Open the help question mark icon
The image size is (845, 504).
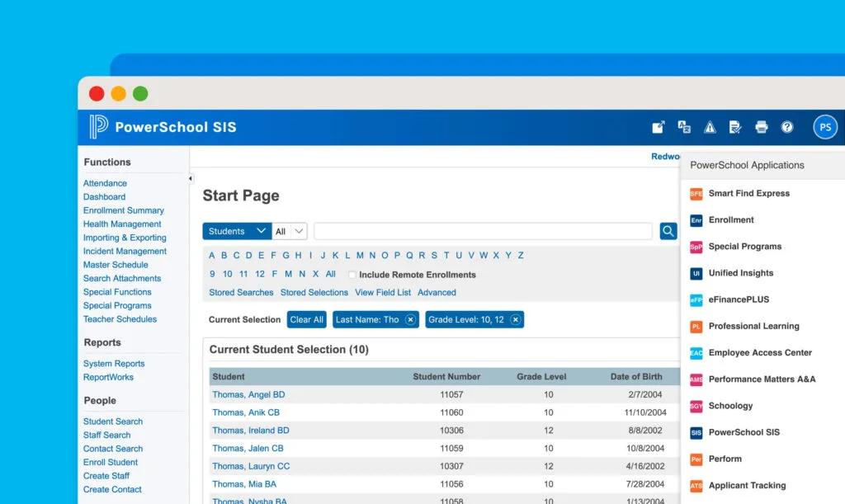pyautogui.click(x=787, y=127)
